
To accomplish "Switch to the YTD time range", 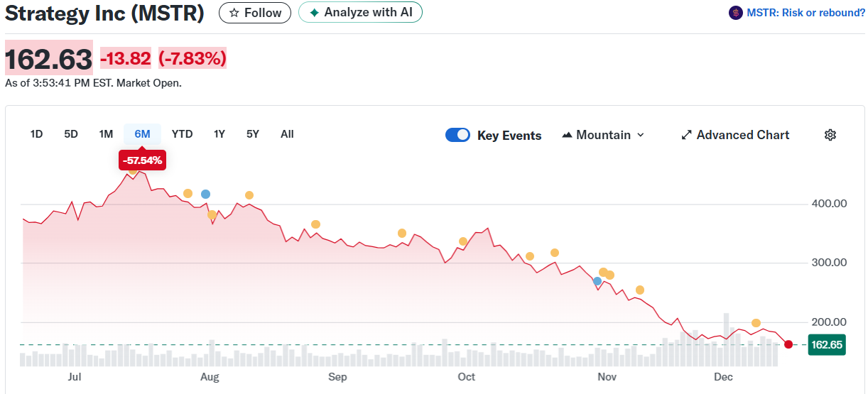I will [182, 134].
